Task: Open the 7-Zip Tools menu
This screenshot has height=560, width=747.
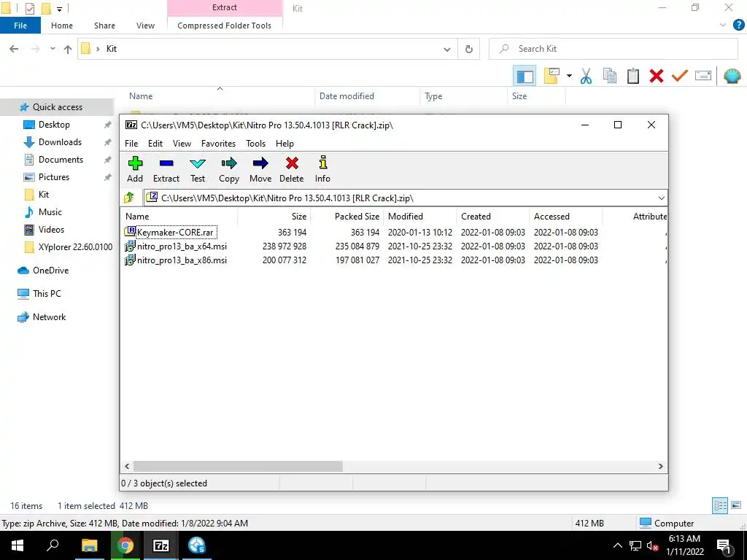Action: pos(256,144)
